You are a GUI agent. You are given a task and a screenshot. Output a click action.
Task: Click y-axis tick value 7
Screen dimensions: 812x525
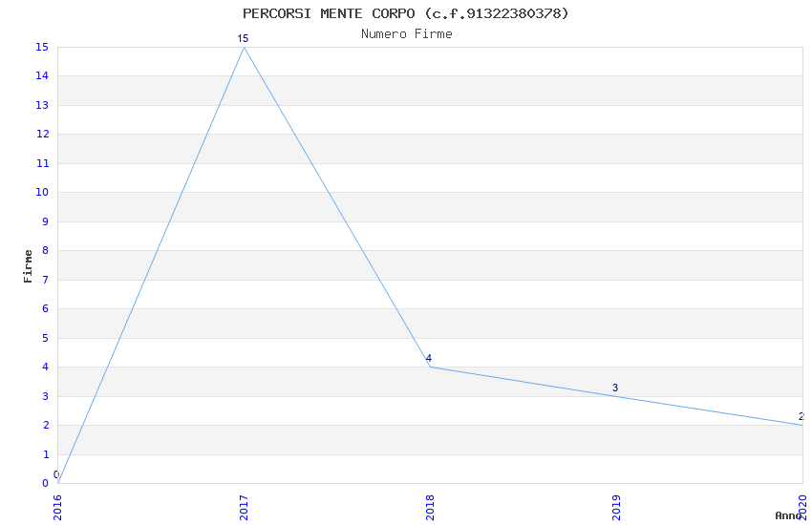[x=46, y=280]
